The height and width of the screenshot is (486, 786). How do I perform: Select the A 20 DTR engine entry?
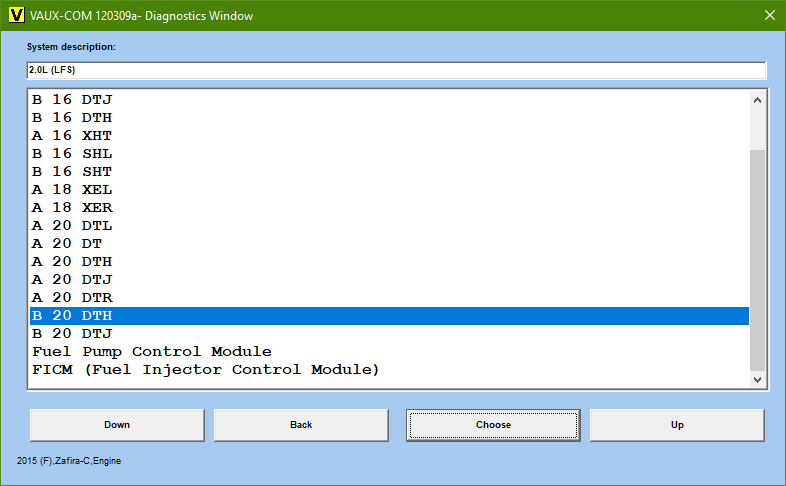pyautogui.click(x=72, y=298)
